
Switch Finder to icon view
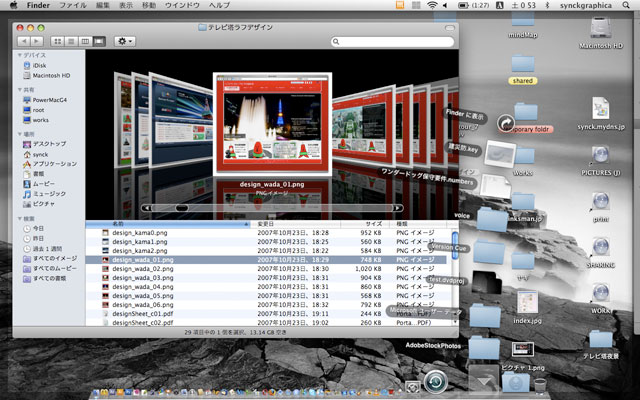[58, 41]
